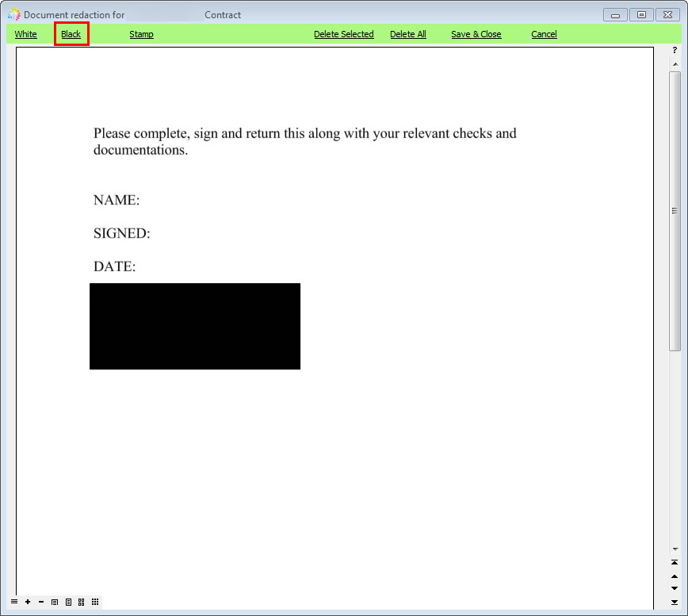Click Delete Selected
The image size is (688, 616).
[344, 34]
